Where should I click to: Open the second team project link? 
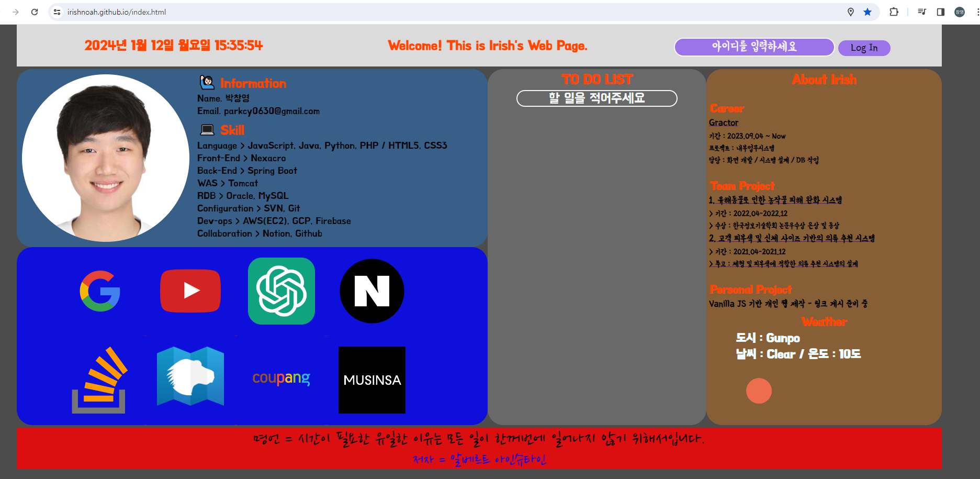click(x=792, y=238)
